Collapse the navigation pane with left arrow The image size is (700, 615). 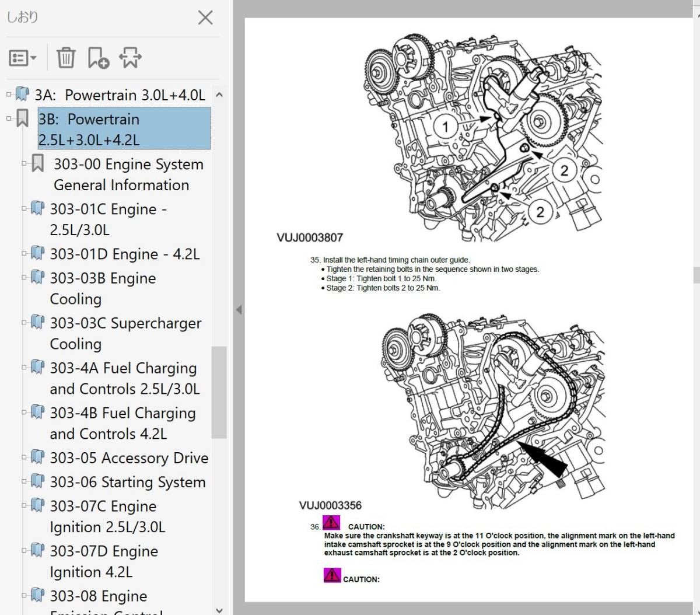[x=238, y=309]
